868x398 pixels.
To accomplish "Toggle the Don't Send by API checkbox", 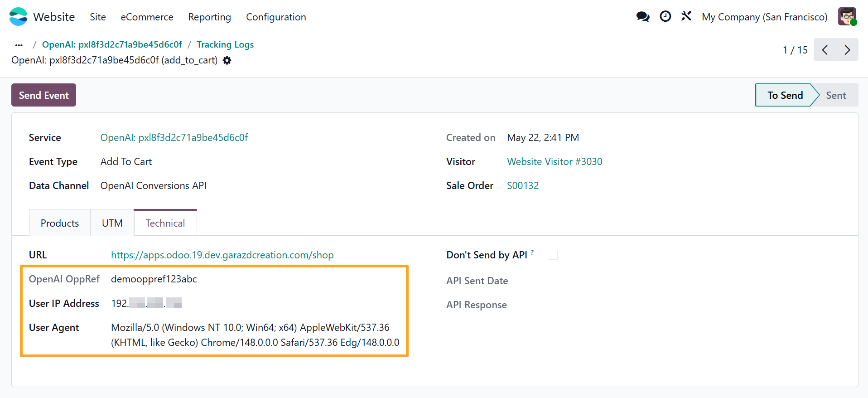I will [553, 255].
